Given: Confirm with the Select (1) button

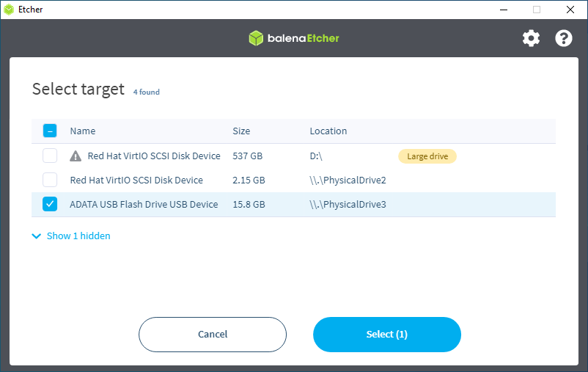Looking at the screenshot, I should coord(386,335).
